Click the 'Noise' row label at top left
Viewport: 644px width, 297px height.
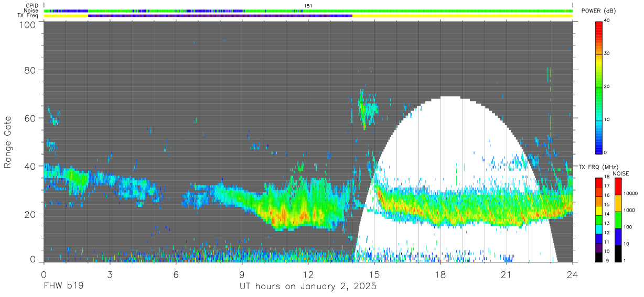click(x=32, y=10)
